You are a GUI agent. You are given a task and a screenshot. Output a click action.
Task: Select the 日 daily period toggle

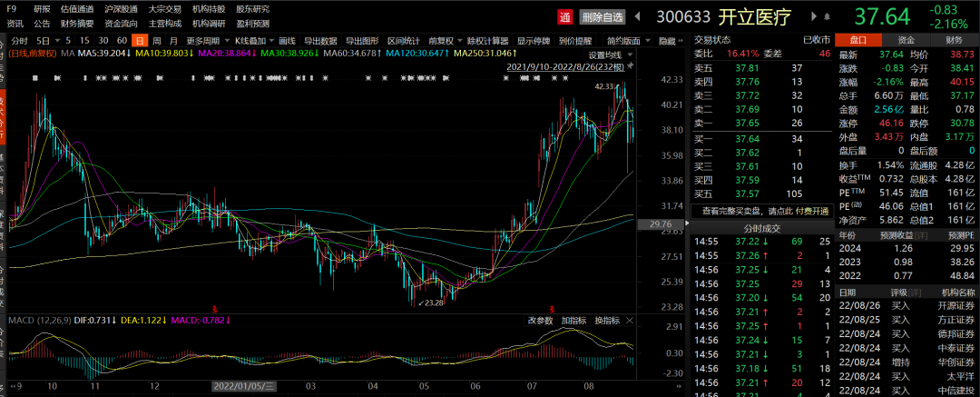tap(139, 41)
